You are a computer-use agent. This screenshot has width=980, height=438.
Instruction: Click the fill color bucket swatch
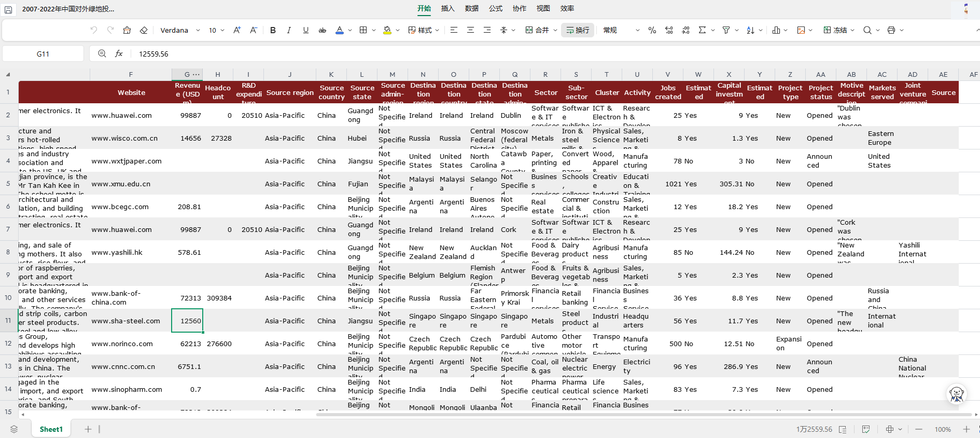pyautogui.click(x=387, y=30)
